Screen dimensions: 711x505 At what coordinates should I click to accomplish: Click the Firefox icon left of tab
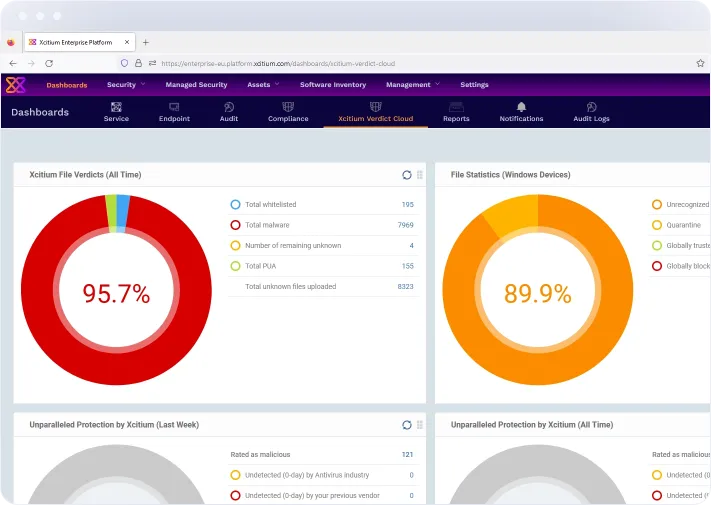11,43
